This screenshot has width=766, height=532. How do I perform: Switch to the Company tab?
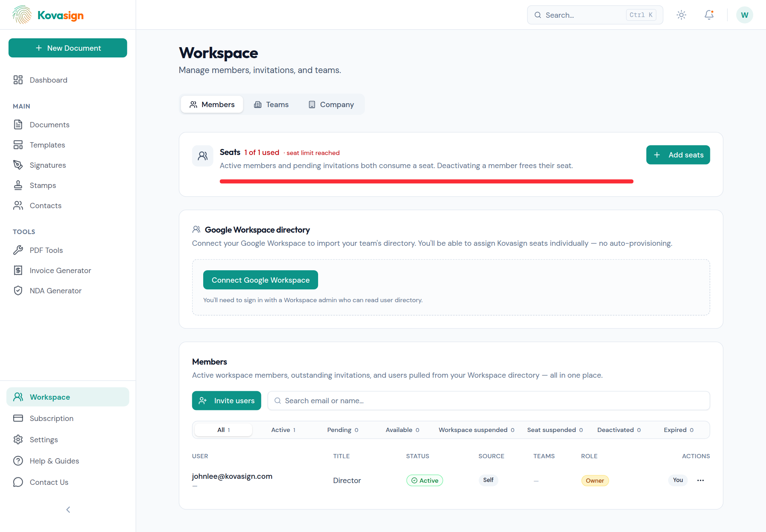[331, 105]
